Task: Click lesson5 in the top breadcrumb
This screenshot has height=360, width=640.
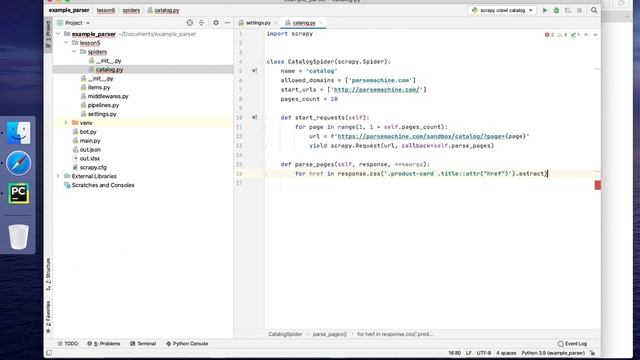Action: [x=106, y=10]
